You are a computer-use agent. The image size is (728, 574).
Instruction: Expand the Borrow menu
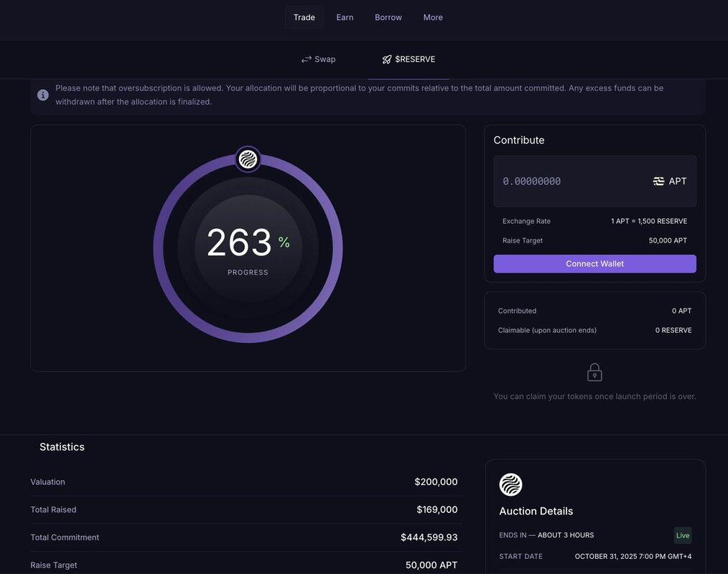(388, 17)
